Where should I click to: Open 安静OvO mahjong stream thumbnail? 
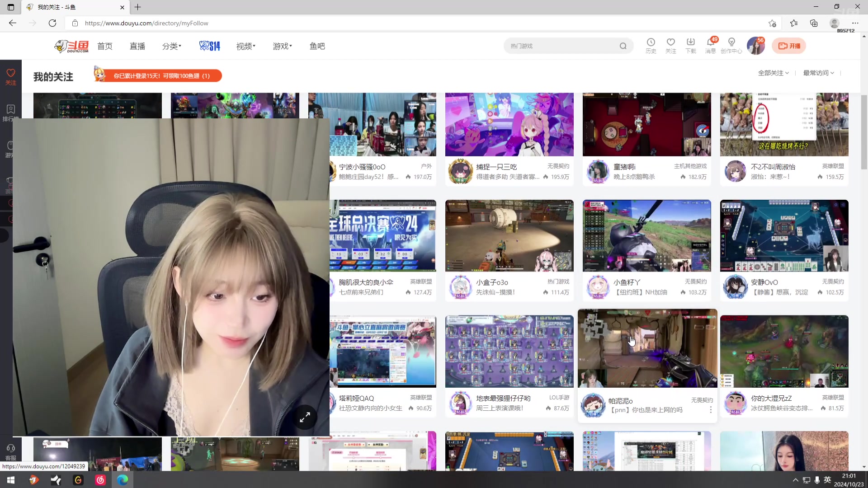[x=784, y=235]
